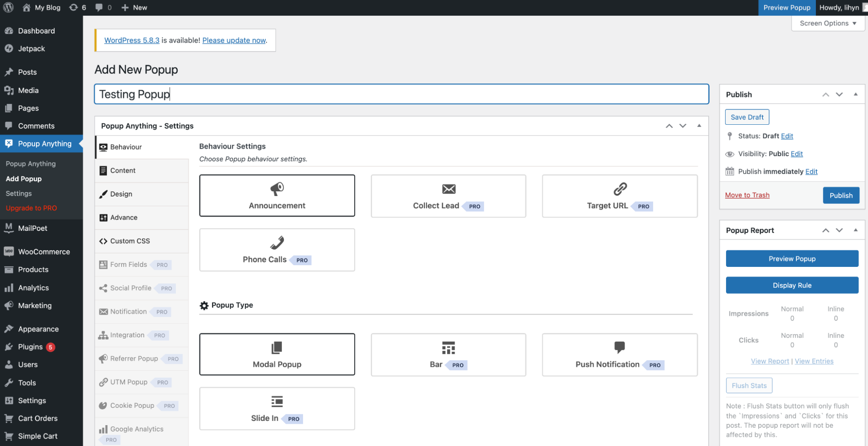Screen dimensions: 868x446
Task: Switch to the Design settings tab
Action: pyautogui.click(x=142, y=194)
